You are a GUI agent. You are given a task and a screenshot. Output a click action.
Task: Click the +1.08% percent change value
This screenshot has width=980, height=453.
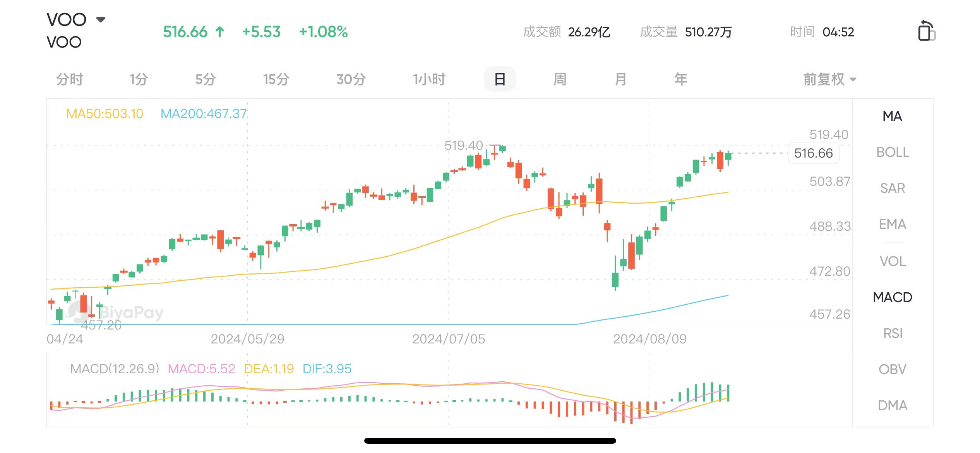(x=324, y=32)
